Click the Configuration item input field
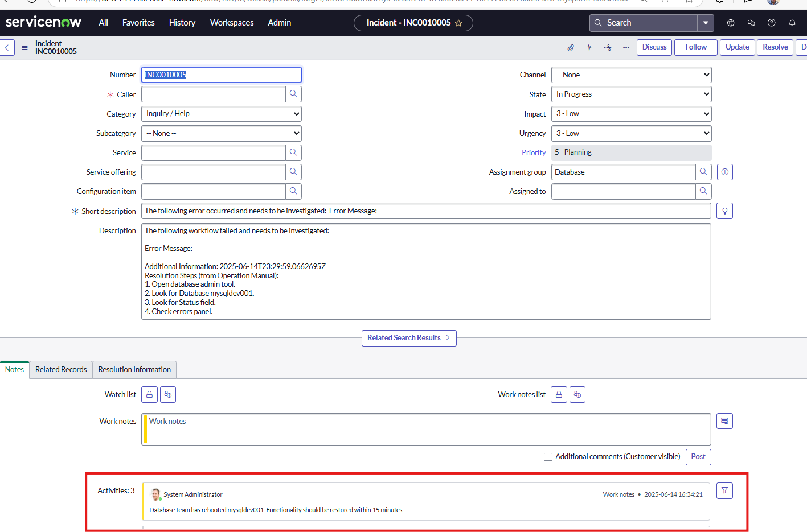 pos(214,191)
